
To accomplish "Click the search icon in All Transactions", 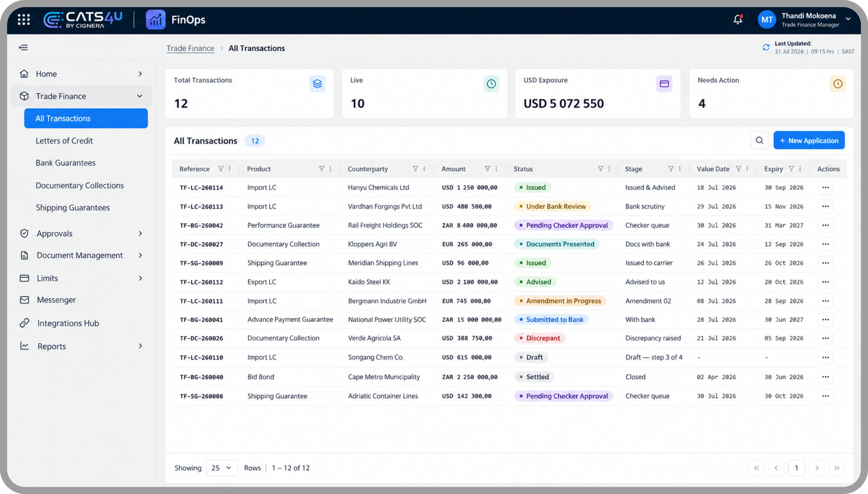I will point(759,140).
